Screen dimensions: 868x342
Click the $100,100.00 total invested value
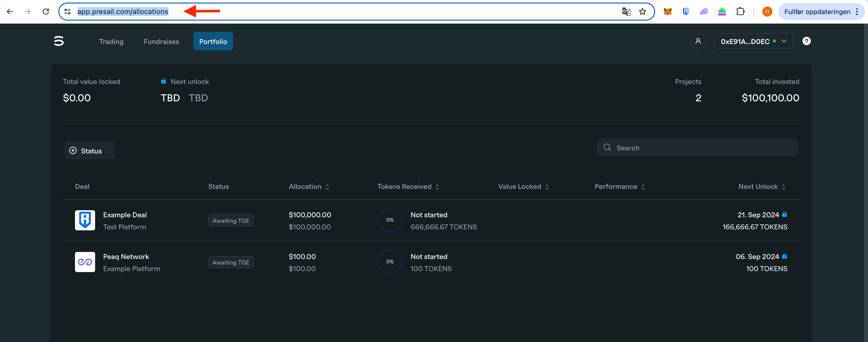770,98
